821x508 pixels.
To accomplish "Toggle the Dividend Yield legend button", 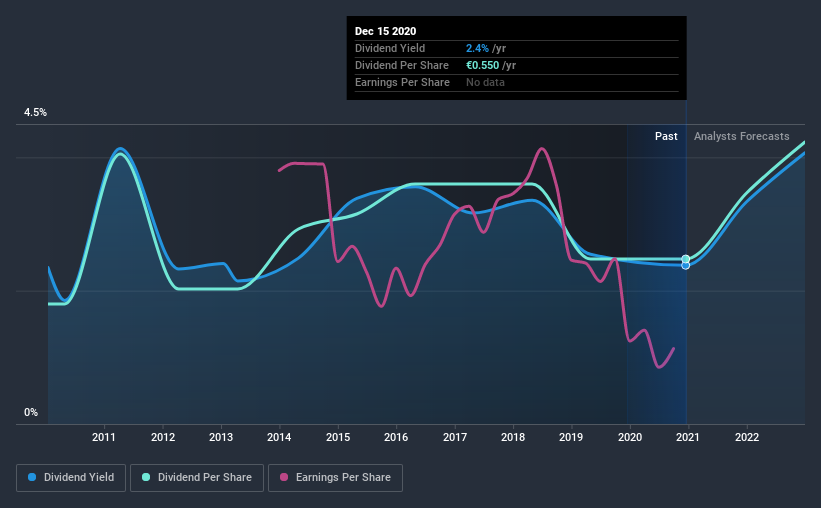I will (x=71, y=478).
